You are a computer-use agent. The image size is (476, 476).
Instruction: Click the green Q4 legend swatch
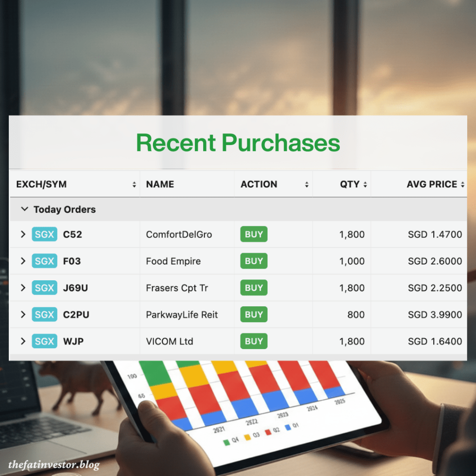pyautogui.click(x=226, y=441)
